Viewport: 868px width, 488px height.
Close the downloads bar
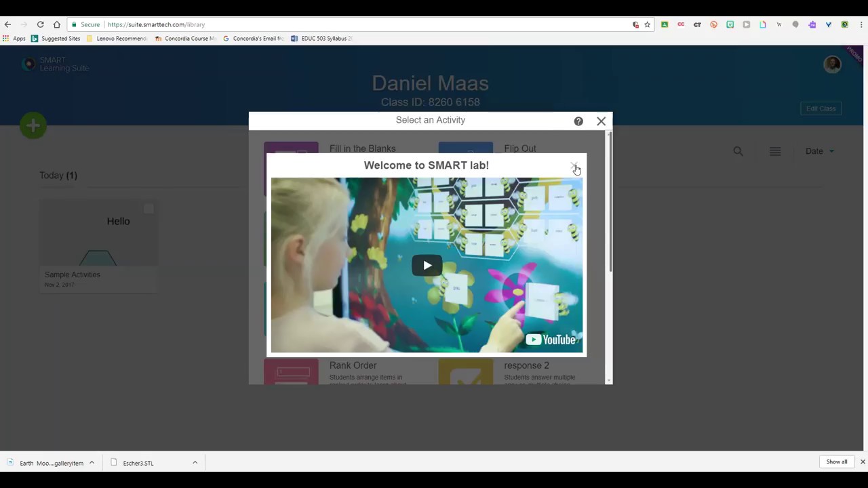(x=863, y=462)
